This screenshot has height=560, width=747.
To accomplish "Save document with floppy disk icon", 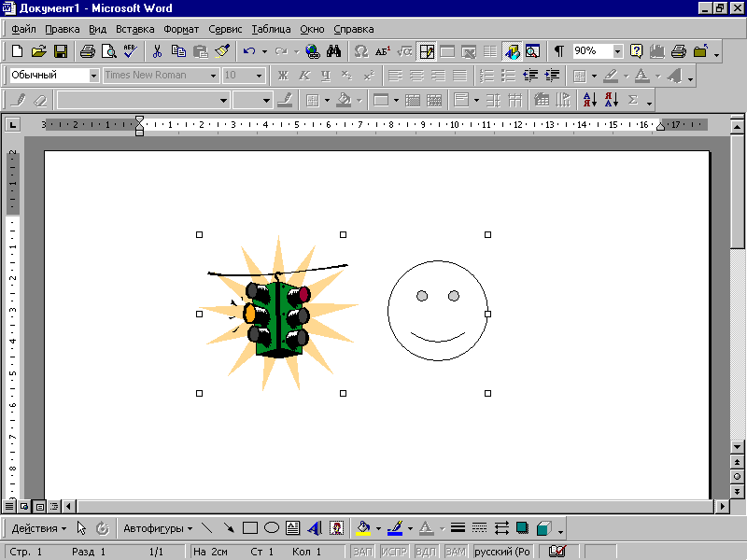I will click(61, 51).
